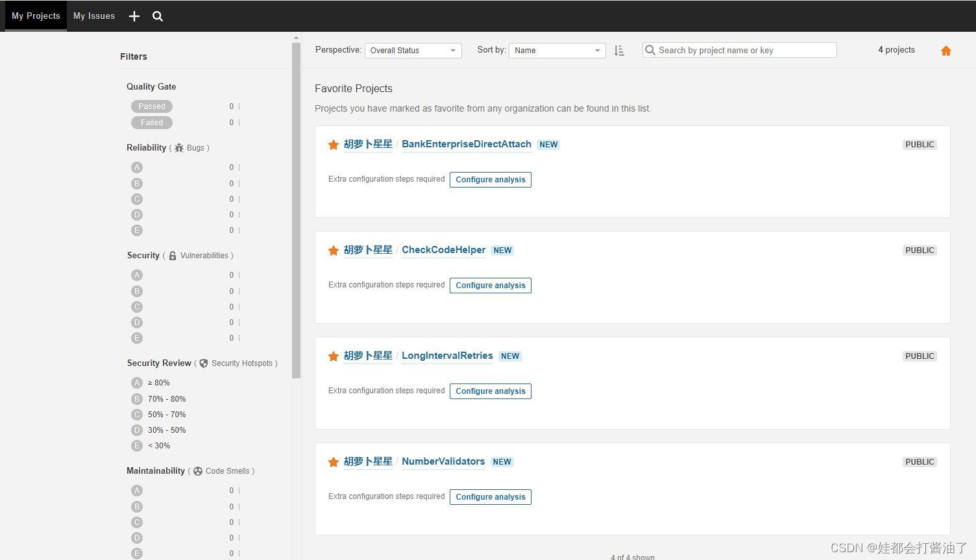Filter Maintainability rating C
976x560 pixels.
click(137, 522)
